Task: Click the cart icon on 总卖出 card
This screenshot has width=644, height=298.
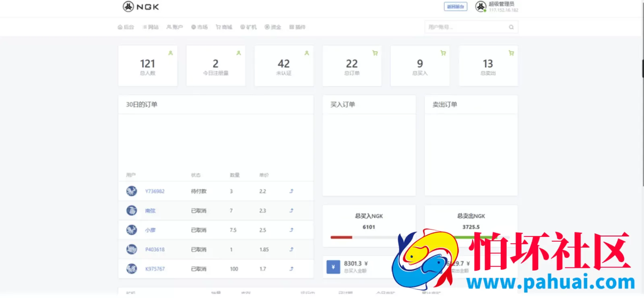Action: click(511, 53)
